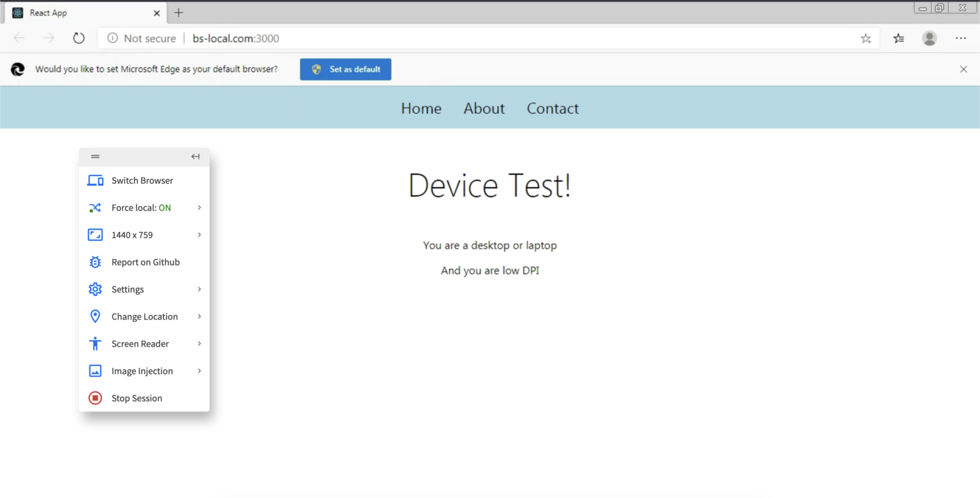Open the About page in navbar
Viewport: 980px width, 498px height.
click(484, 108)
